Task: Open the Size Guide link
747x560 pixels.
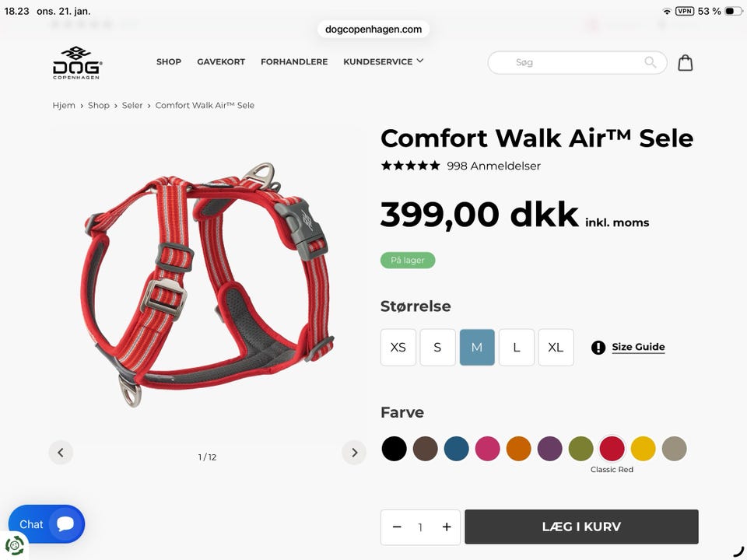Action: (x=638, y=347)
